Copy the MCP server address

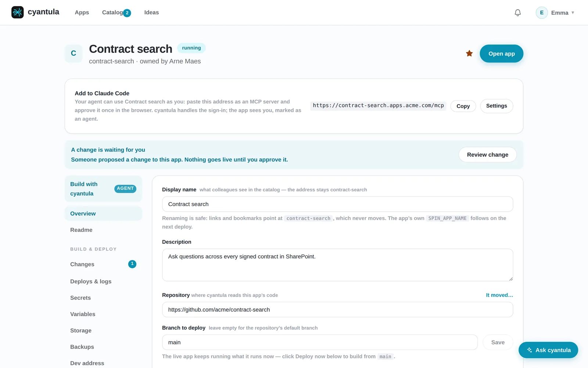pos(463,106)
